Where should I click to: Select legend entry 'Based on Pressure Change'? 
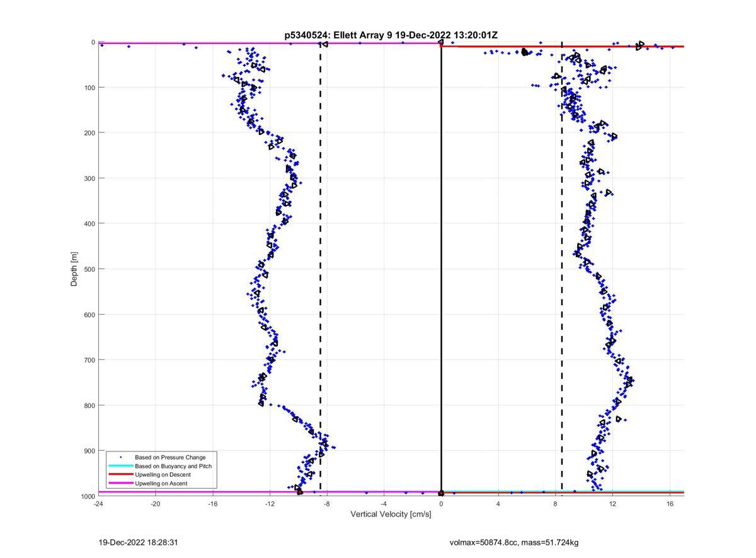[x=170, y=457]
